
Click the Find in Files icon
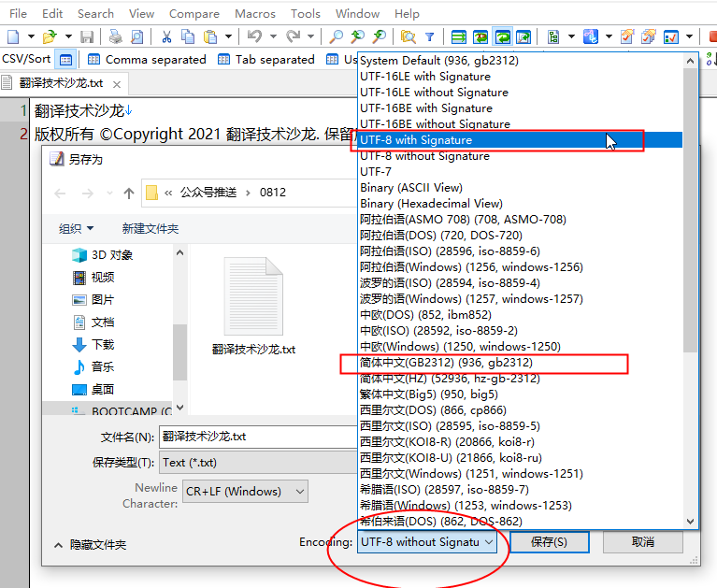pos(408,36)
